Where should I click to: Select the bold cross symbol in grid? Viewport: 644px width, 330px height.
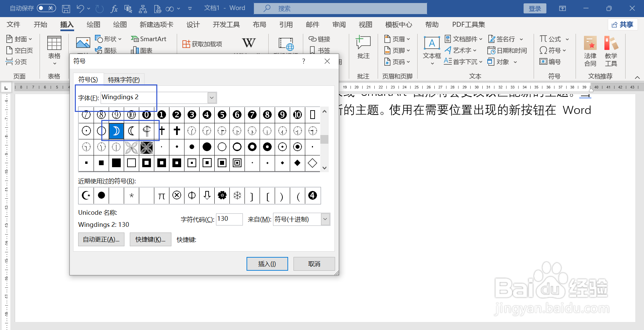(x=177, y=131)
